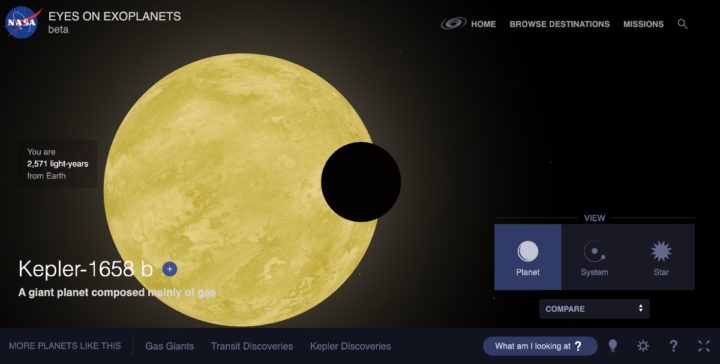Click the 'MORE PLANETS LIKE THIS' label
This screenshot has width=720, height=364.
[65, 346]
